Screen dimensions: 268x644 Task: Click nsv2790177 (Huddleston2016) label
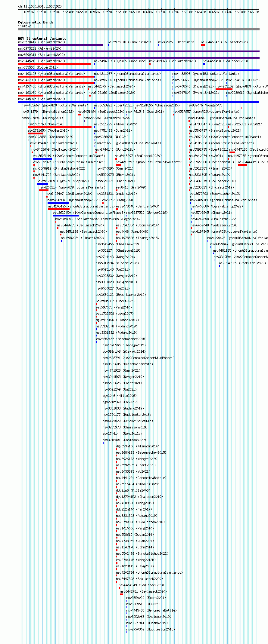coord(127,415)
